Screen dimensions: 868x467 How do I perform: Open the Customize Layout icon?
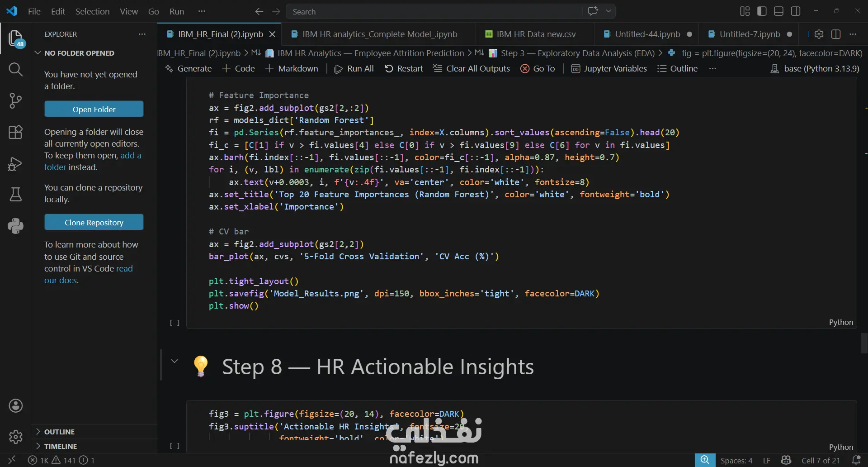pyautogui.click(x=745, y=11)
